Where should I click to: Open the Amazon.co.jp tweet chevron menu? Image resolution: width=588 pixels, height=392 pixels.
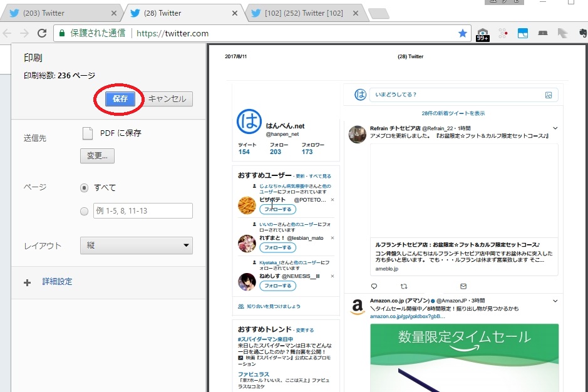[x=555, y=301]
